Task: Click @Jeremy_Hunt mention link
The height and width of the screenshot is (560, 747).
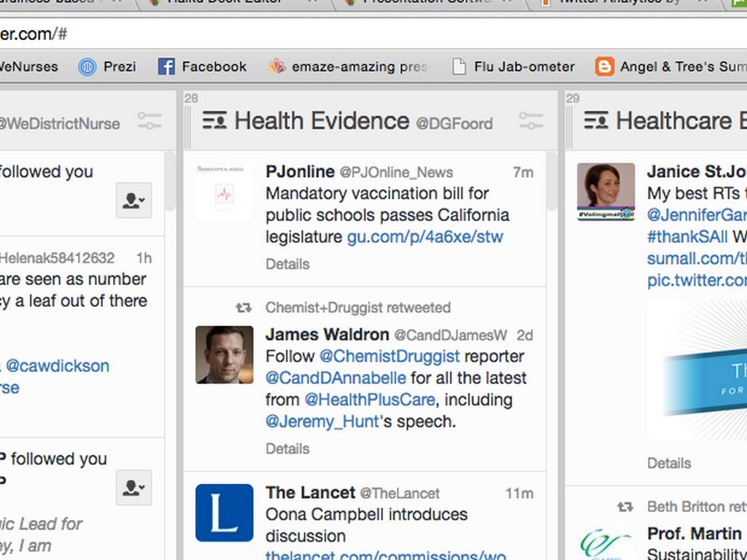Action: tap(322, 421)
